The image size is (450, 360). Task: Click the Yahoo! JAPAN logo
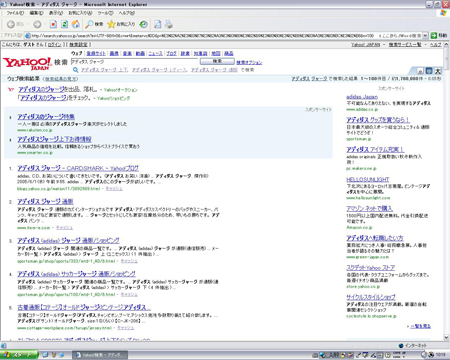coord(27,63)
